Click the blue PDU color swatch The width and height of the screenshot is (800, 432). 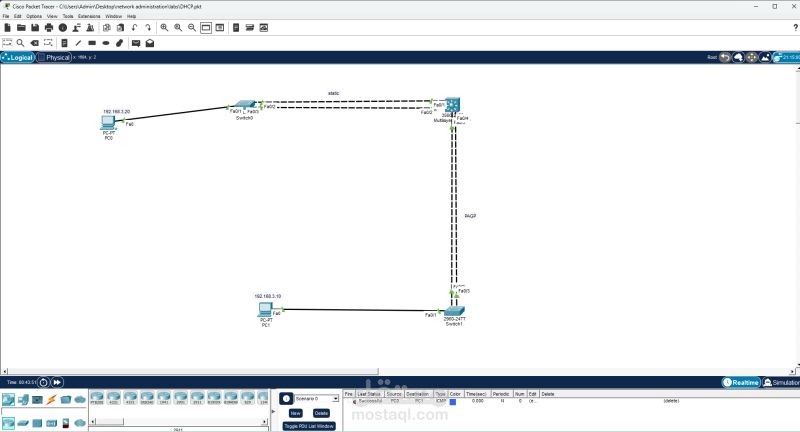point(453,402)
